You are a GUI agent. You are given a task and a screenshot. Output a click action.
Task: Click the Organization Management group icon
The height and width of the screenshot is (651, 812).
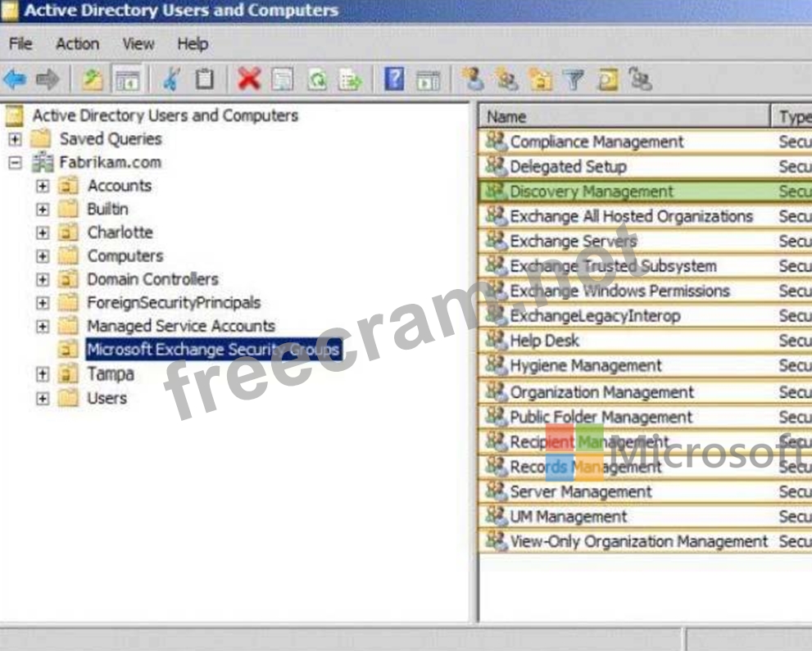[x=497, y=391]
